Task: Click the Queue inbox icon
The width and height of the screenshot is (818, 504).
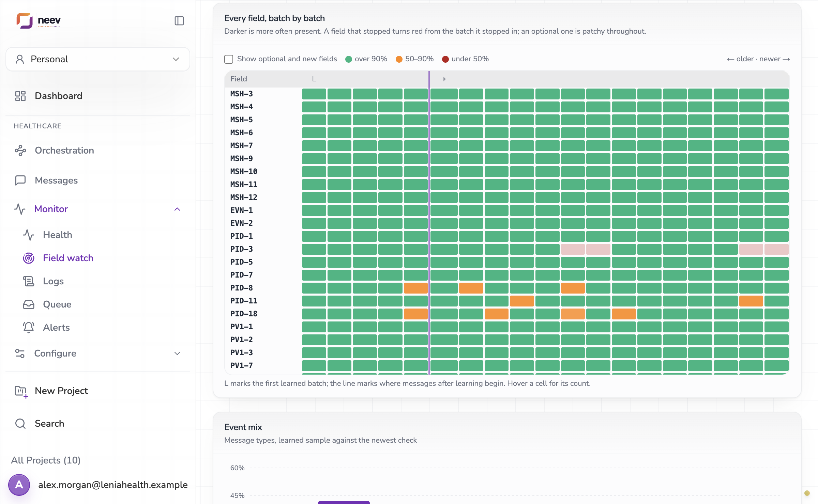Action: point(29,304)
